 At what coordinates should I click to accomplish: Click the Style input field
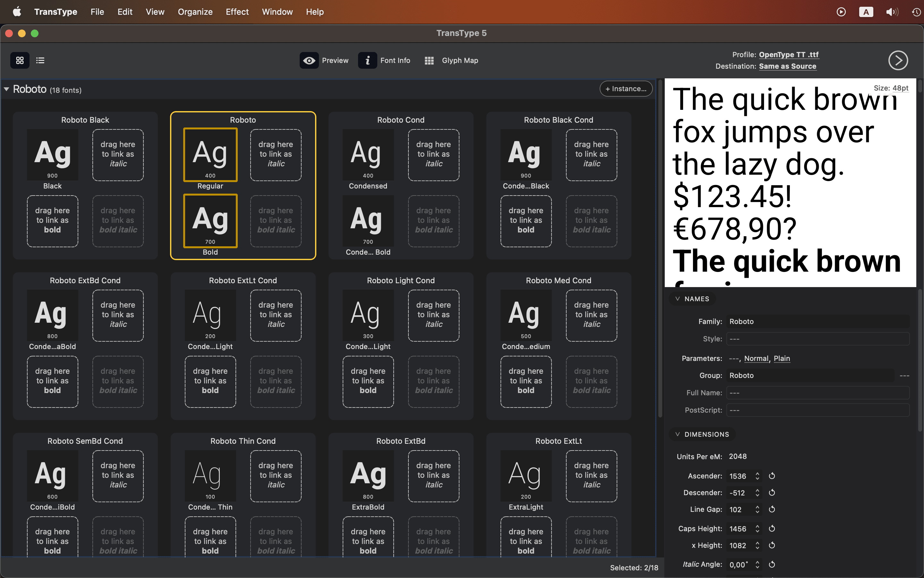click(817, 339)
